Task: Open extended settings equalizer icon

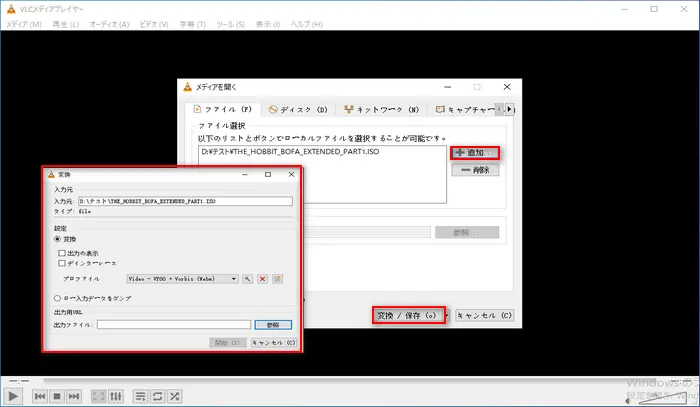Action: pos(116,396)
